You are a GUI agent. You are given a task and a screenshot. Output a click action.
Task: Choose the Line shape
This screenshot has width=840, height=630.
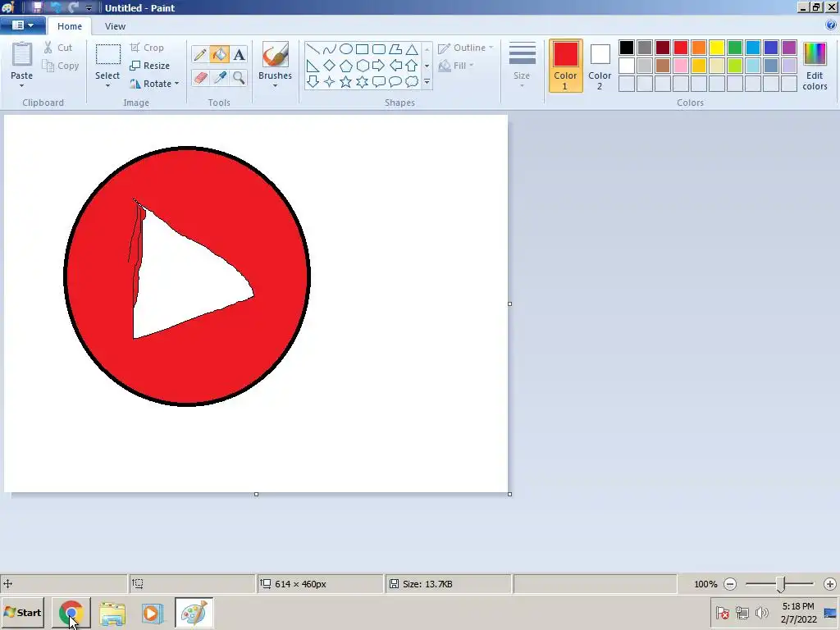(x=313, y=49)
